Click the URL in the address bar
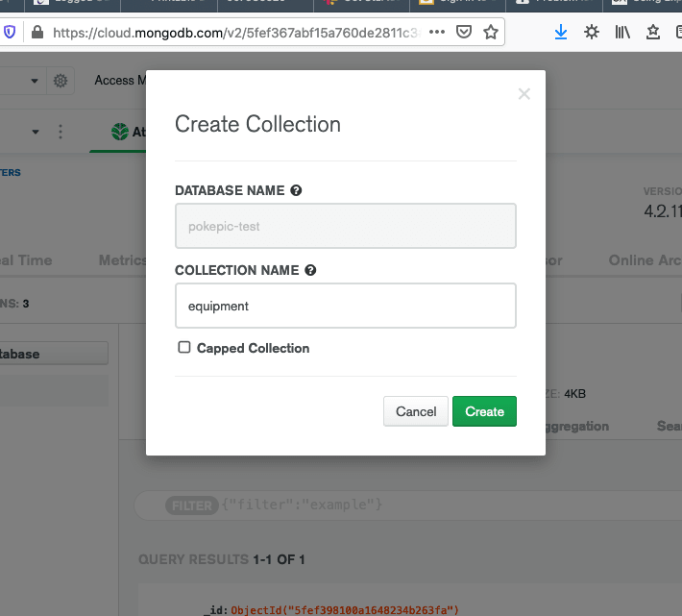Viewport: 682px width, 616px height. (235, 33)
